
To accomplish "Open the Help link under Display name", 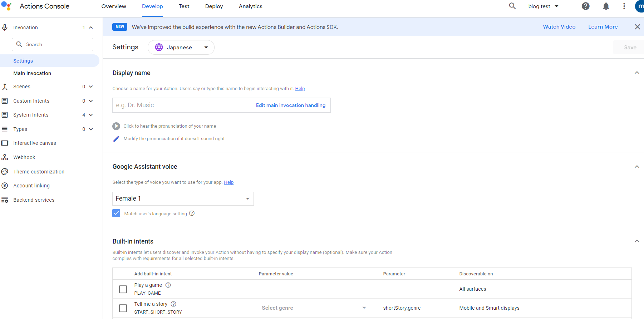I will coord(300,89).
